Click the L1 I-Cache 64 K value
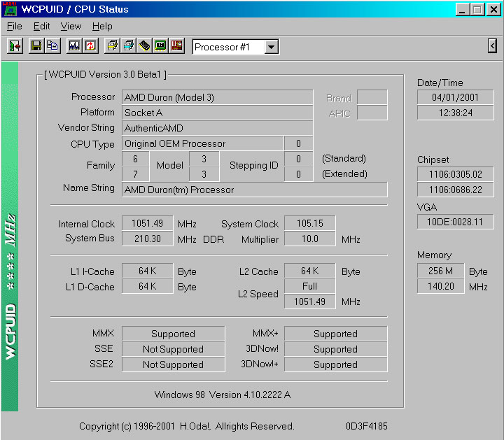Image resolution: width=504 pixels, height=440 pixels. [148, 271]
